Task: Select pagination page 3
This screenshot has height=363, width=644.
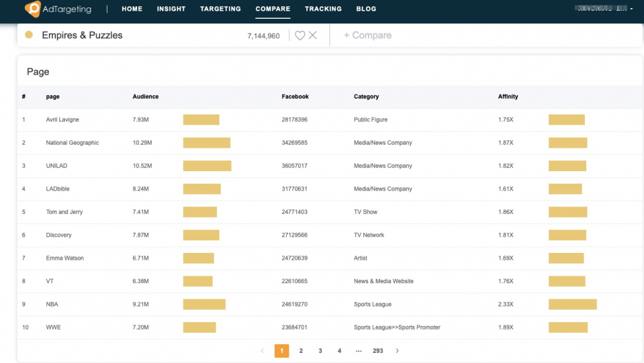Action: coord(320,350)
